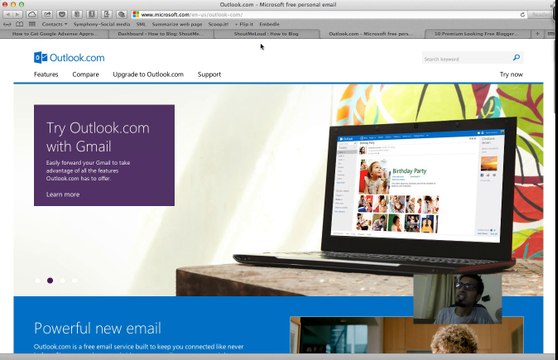558x360 pixels.
Task: Click the Share arrow toolbar icon
Action: click(47, 14)
